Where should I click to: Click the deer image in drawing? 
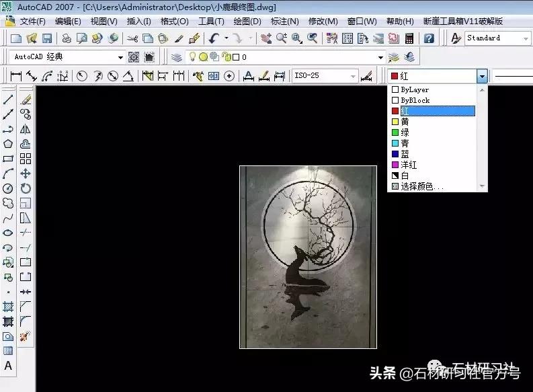(x=308, y=257)
